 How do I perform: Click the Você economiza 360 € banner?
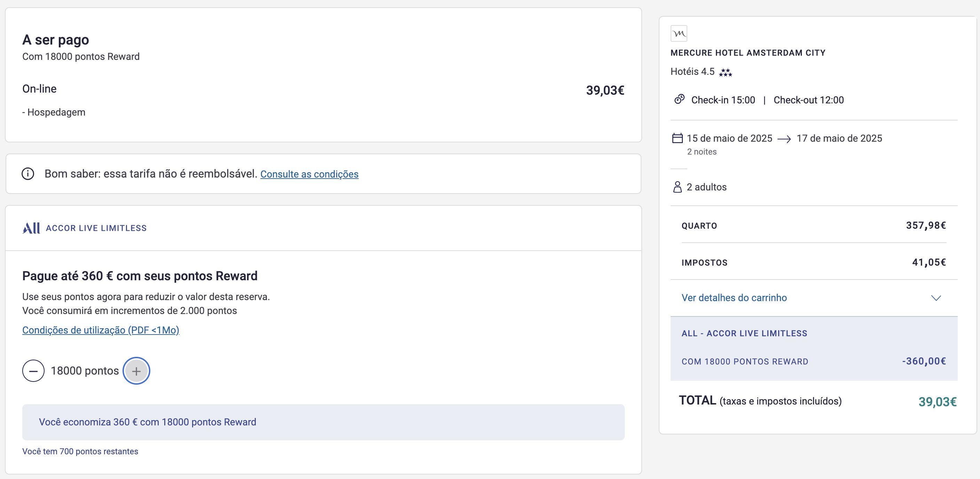[323, 422]
